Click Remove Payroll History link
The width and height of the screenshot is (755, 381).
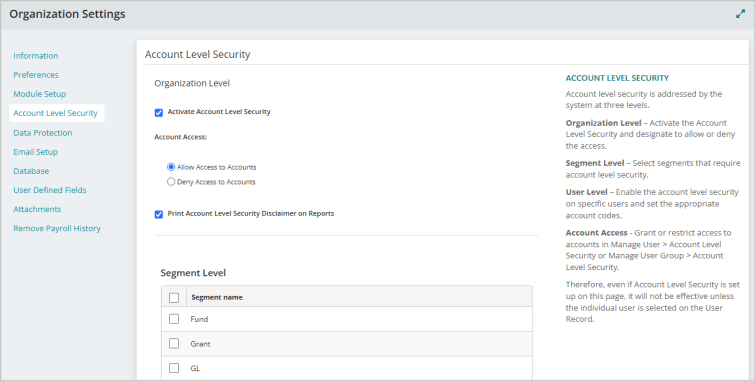[x=57, y=228]
